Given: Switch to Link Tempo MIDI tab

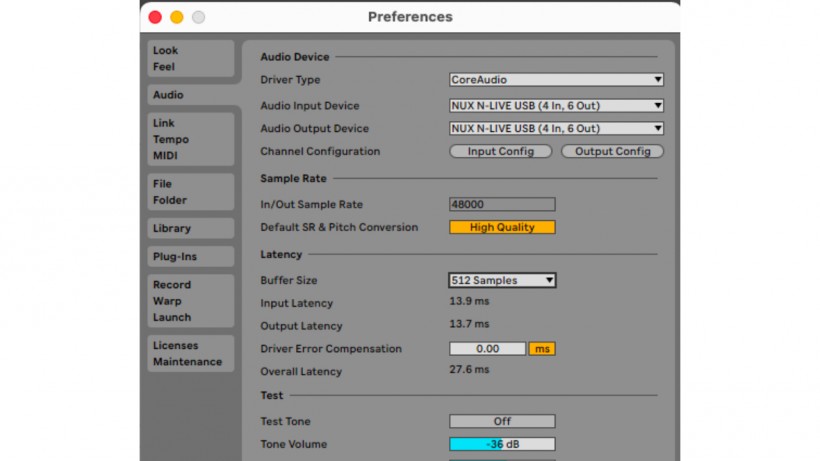Looking at the screenshot, I should tap(190, 139).
